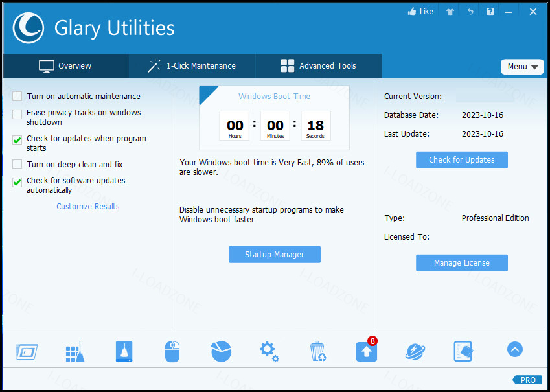This screenshot has width=550, height=392.
Task: Click the Customize Results link
Action: pos(88,206)
